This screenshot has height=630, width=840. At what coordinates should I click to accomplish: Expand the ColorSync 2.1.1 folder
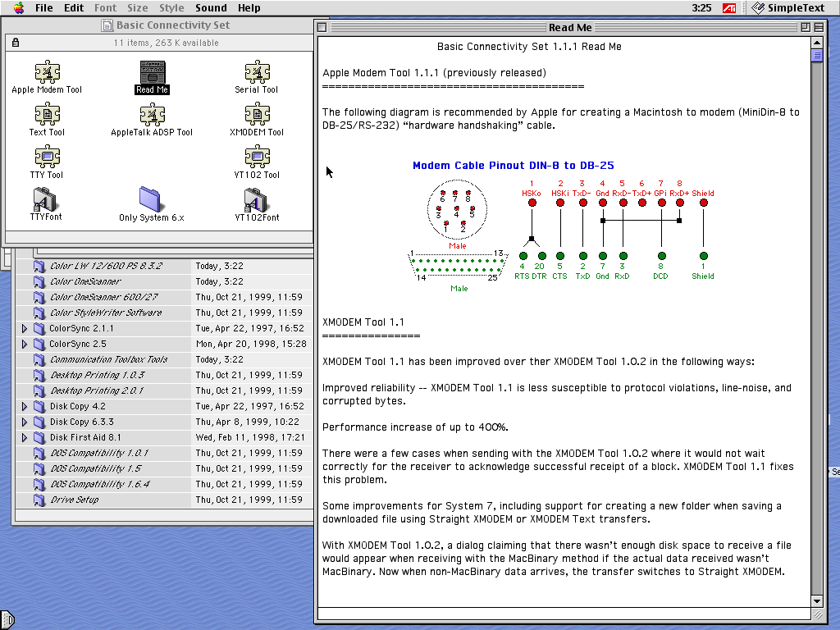pos(25,328)
